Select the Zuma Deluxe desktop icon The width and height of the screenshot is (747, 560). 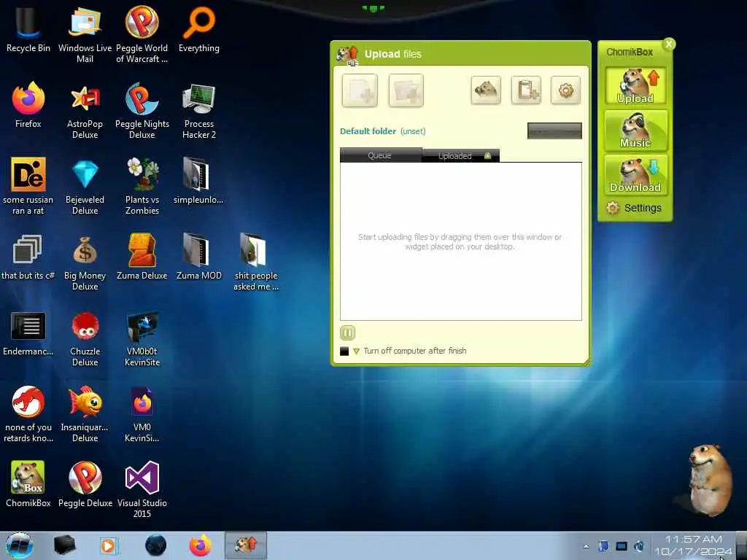142,257
